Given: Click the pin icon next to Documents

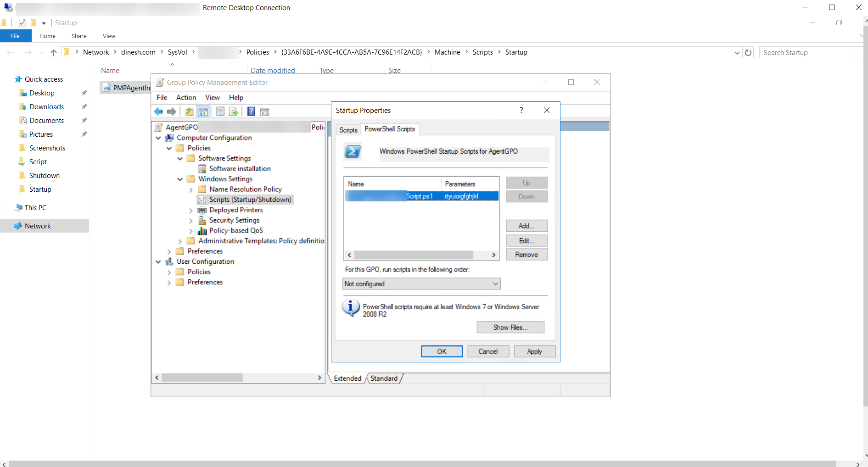Looking at the screenshot, I should tap(84, 121).
